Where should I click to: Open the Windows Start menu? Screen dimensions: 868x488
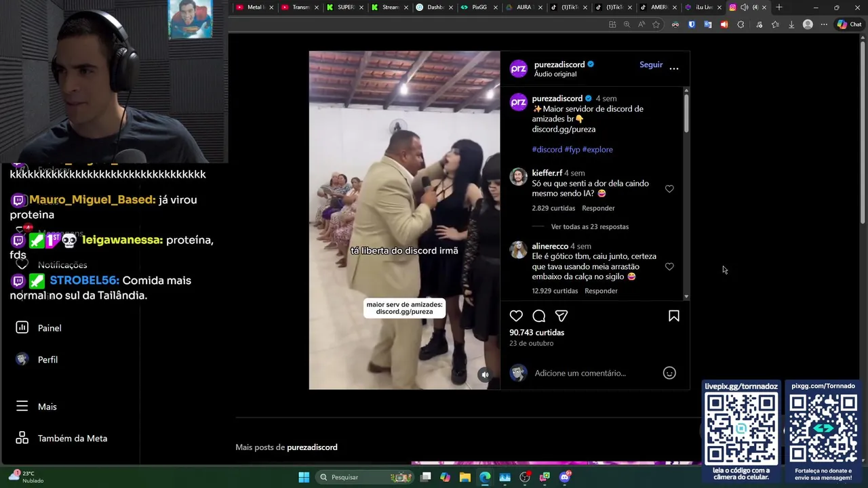(304, 477)
